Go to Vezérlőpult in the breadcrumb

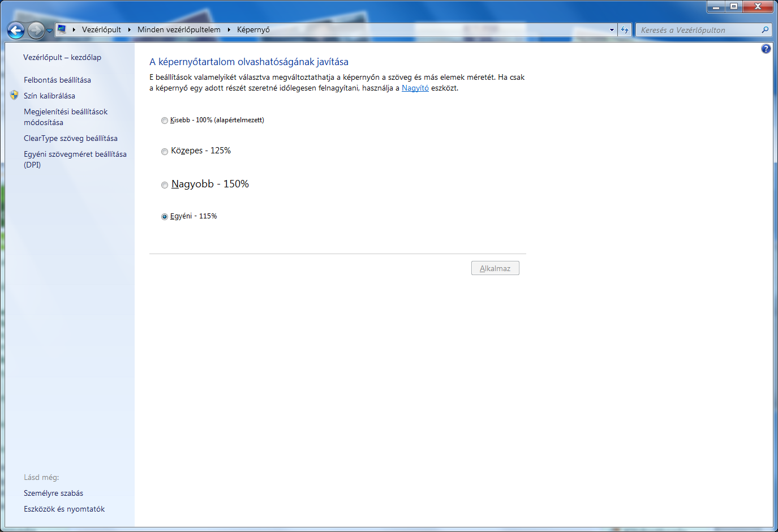[x=101, y=29]
